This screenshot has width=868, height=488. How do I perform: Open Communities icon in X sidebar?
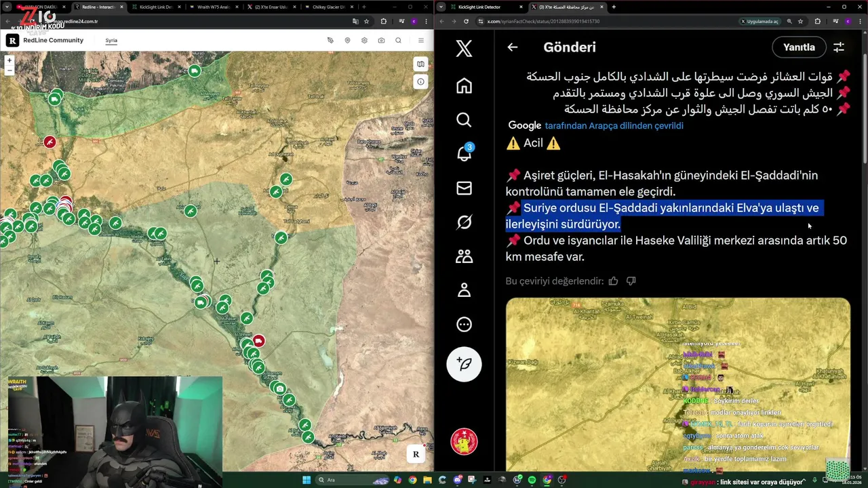click(464, 256)
